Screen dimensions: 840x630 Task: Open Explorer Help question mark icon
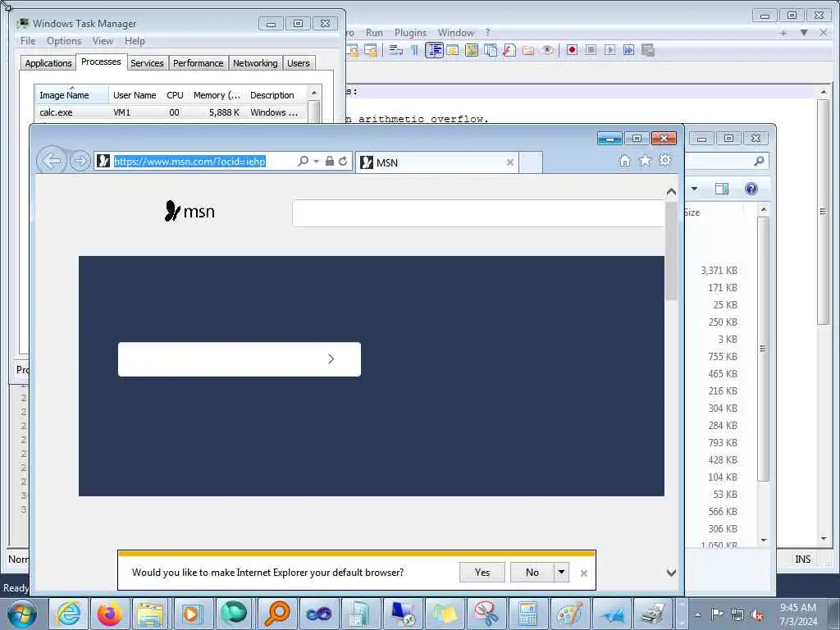(751, 189)
